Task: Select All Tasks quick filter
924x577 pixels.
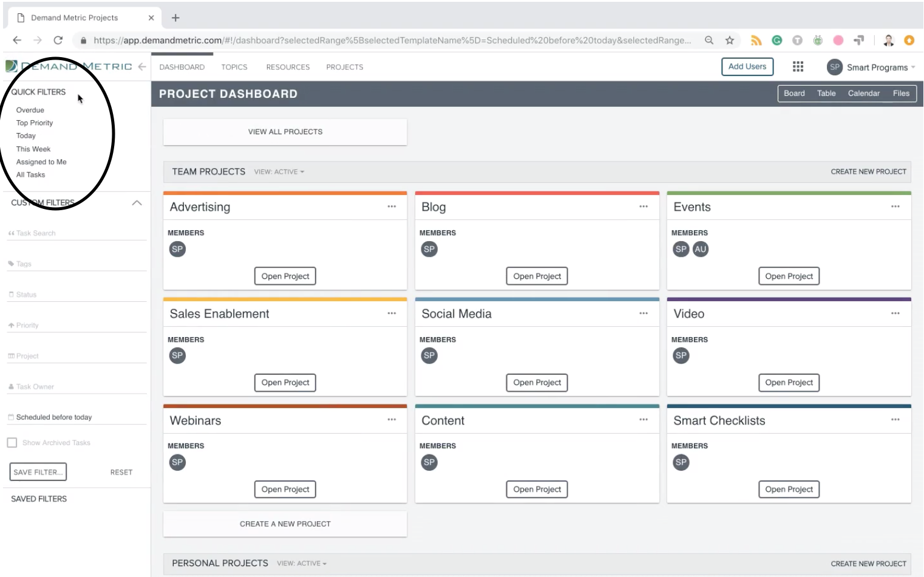Action: (x=30, y=175)
